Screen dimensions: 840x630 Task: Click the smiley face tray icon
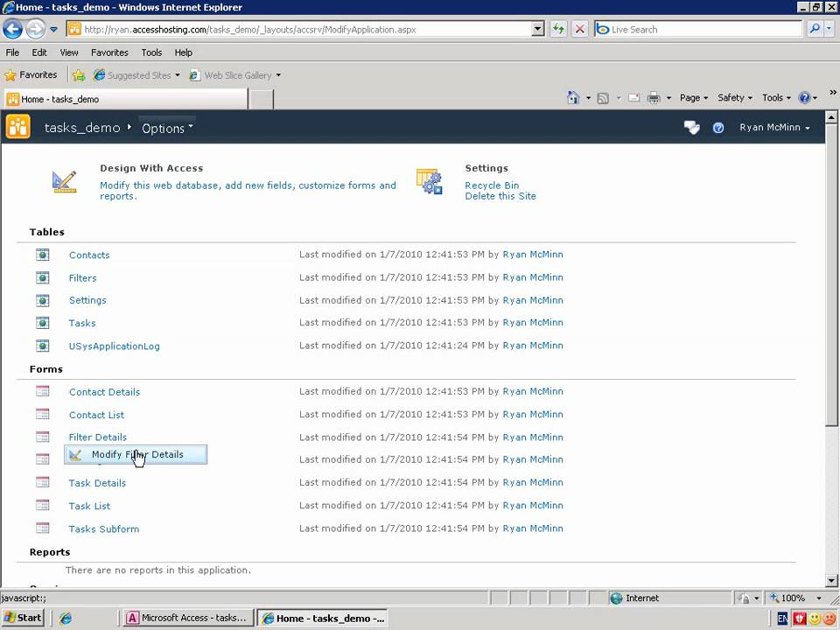pyautogui.click(x=815, y=619)
